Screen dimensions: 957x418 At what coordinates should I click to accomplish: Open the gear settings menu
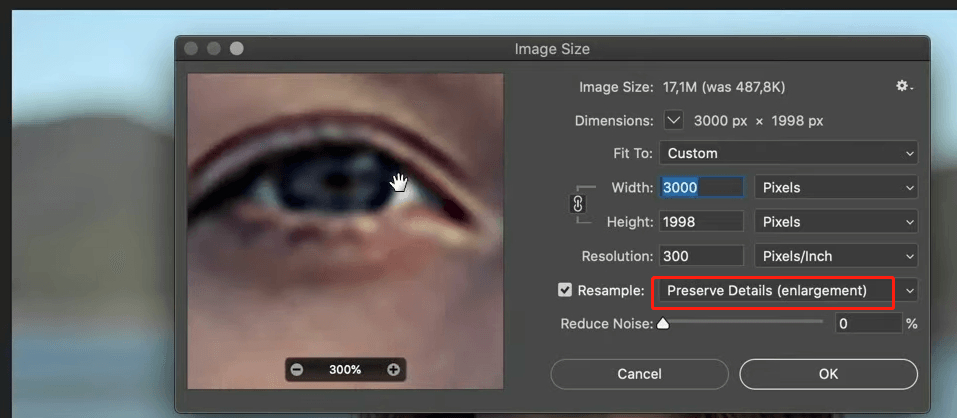904,87
